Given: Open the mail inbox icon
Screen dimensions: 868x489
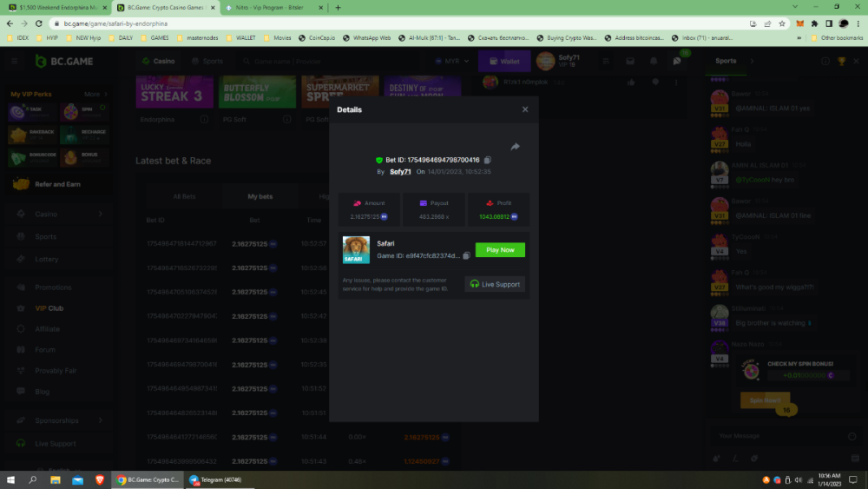Looking at the screenshot, I should [x=630, y=62].
